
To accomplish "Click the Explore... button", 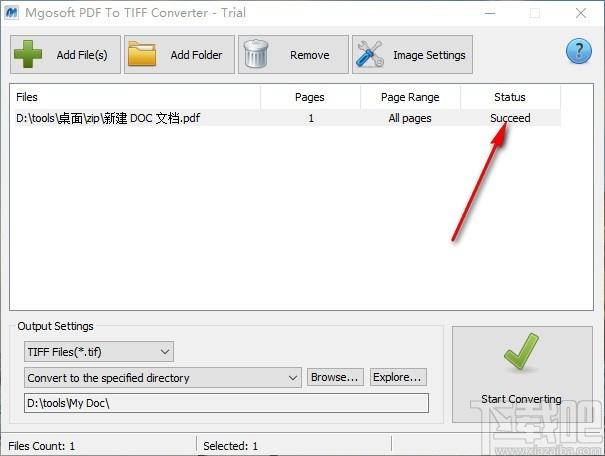I will click(398, 377).
